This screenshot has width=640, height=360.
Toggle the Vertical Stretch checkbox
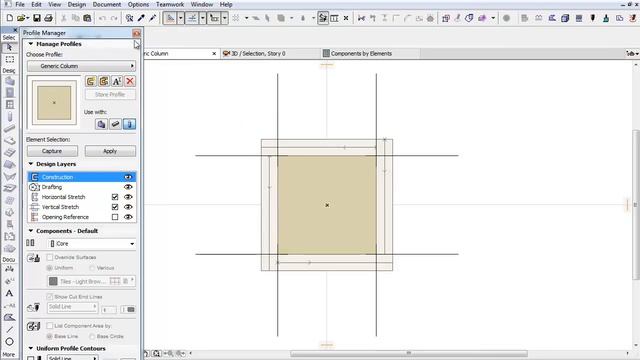pyautogui.click(x=115, y=207)
